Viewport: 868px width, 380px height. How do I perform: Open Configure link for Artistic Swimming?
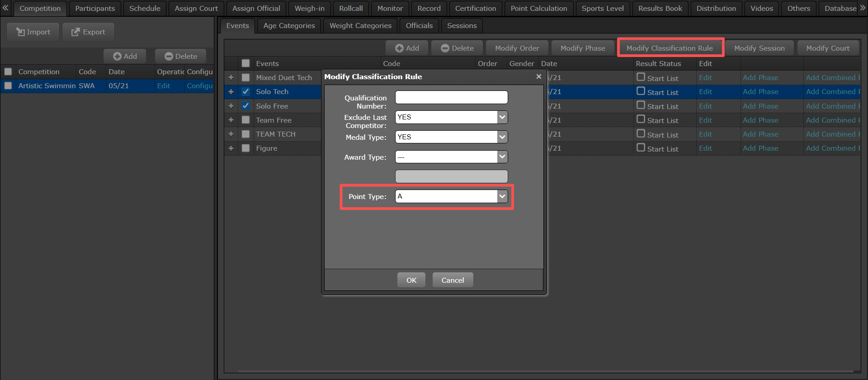199,85
